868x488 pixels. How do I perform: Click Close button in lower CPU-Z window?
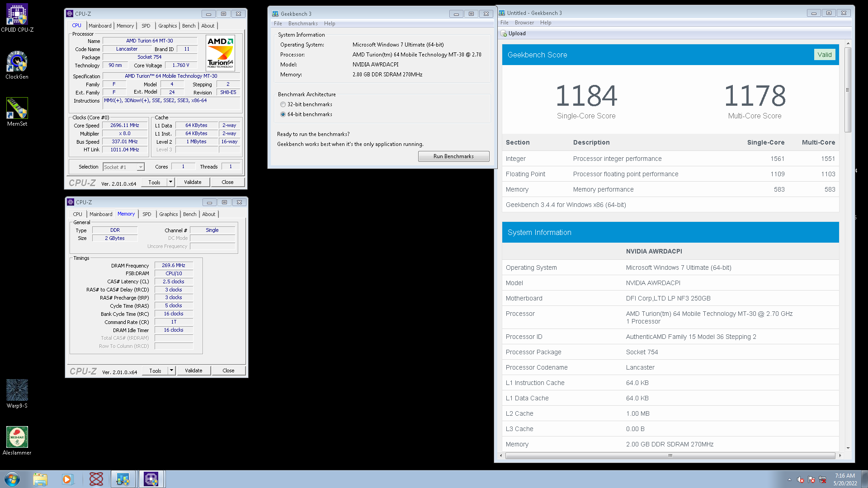tap(228, 371)
